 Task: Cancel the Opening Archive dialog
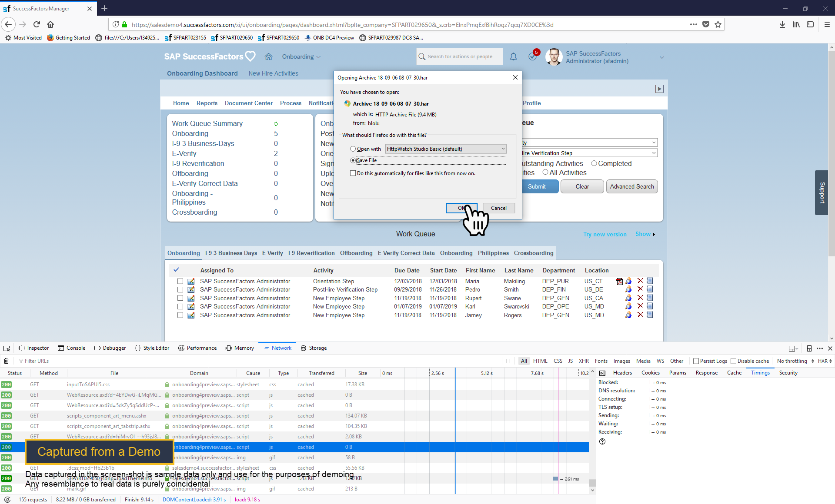(498, 208)
